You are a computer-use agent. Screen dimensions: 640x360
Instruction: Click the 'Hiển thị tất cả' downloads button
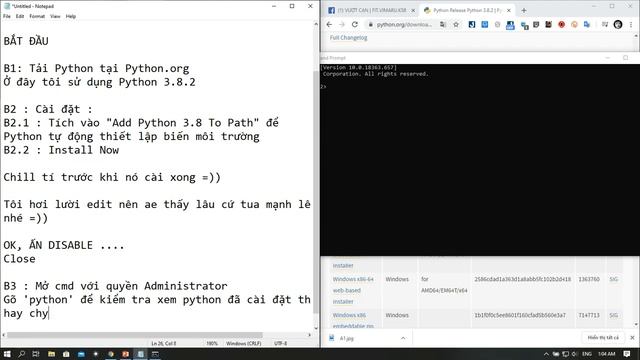click(603, 338)
